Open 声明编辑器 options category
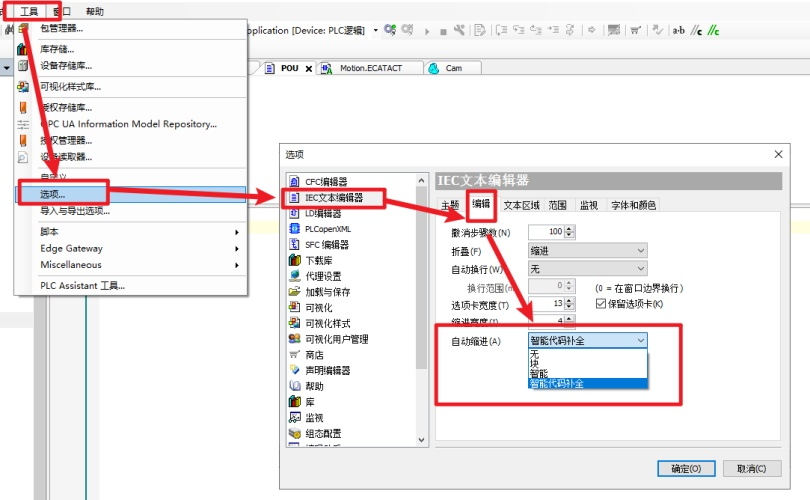 coord(327,370)
